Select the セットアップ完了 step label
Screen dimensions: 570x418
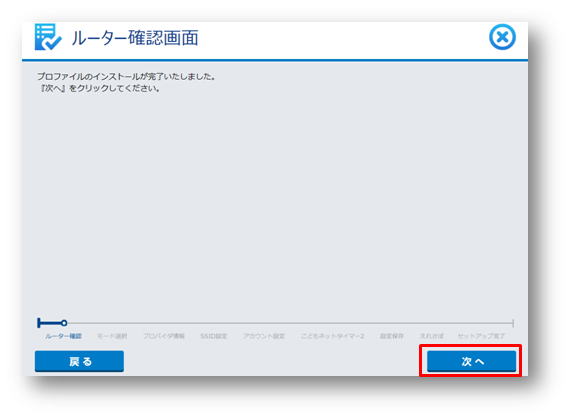pyautogui.click(x=481, y=336)
